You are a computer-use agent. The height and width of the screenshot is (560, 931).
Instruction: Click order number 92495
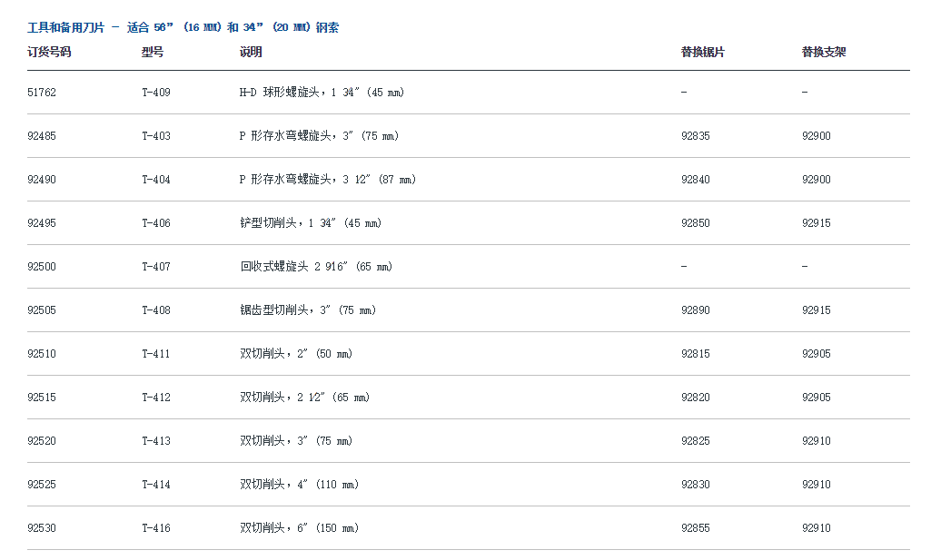coord(42,223)
